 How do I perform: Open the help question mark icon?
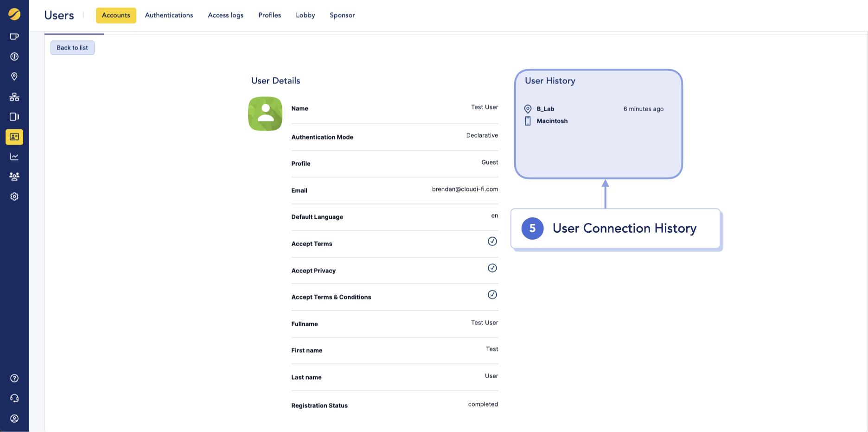point(14,378)
